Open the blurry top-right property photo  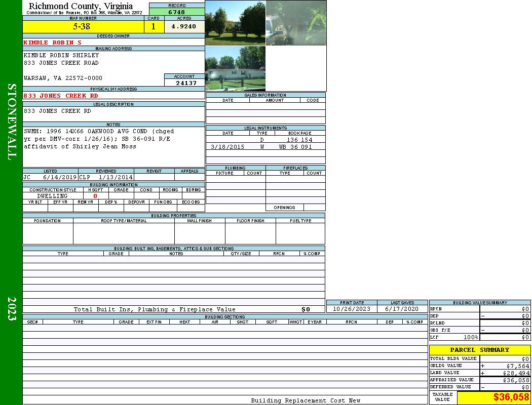click(x=296, y=23)
